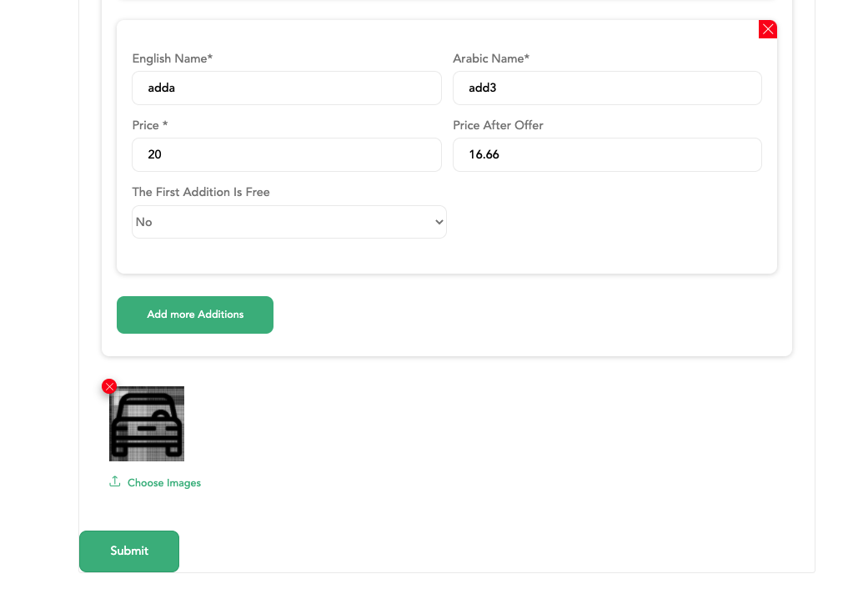The height and width of the screenshot is (594, 868).
Task: Click the Price field showing 20
Action: click(x=286, y=154)
